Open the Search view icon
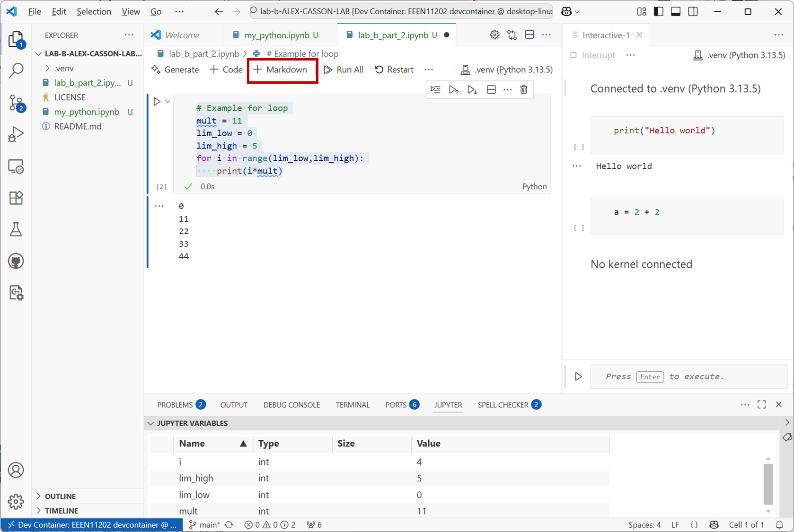 click(16, 71)
